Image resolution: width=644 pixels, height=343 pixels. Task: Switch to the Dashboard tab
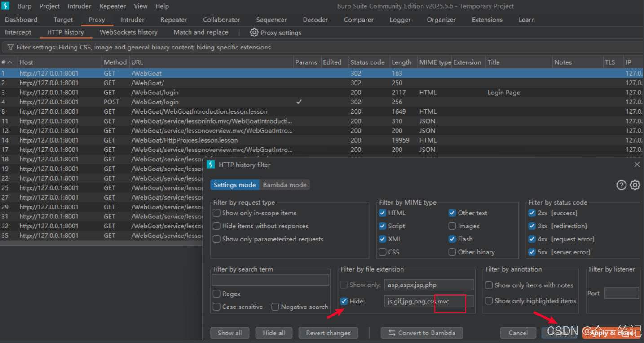click(x=21, y=20)
